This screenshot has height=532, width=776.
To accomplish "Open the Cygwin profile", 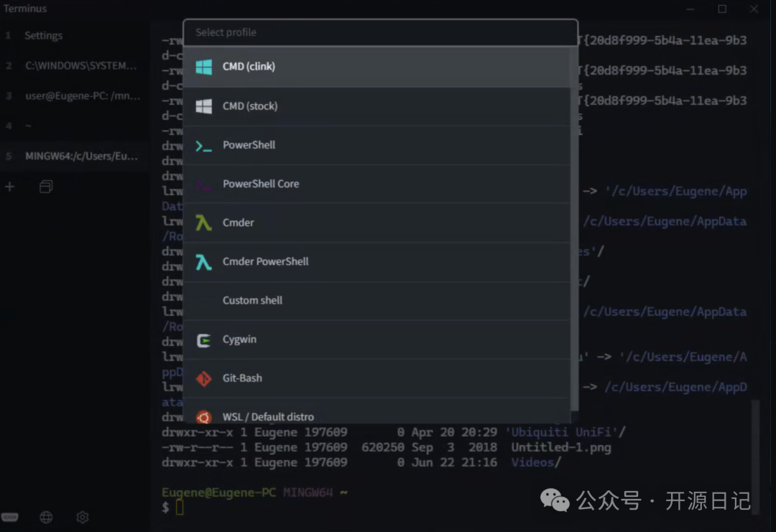I will click(377, 340).
